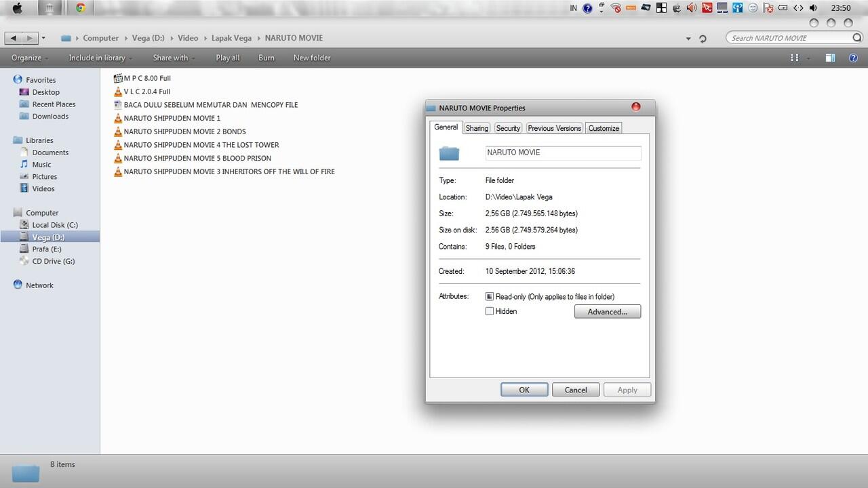Open the Documents library

50,152
